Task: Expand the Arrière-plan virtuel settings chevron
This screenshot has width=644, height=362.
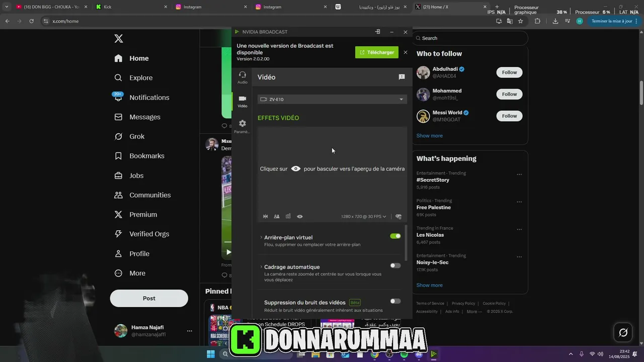Action: (261, 237)
